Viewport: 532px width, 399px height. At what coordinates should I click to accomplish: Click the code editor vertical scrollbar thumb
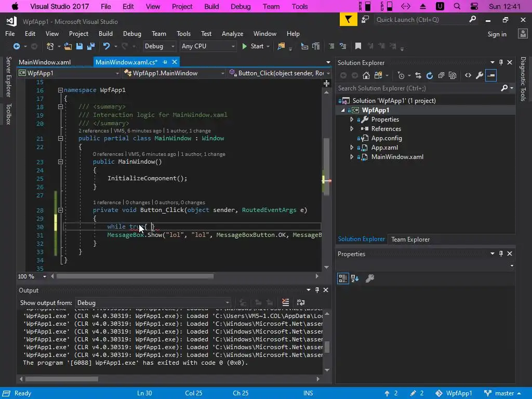326,166
